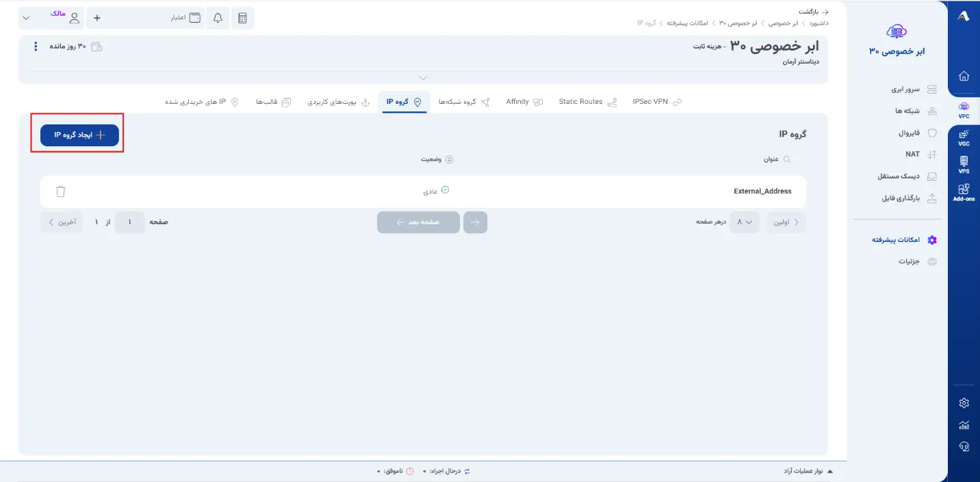Open شبکه ها in the sidebar

click(x=915, y=111)
